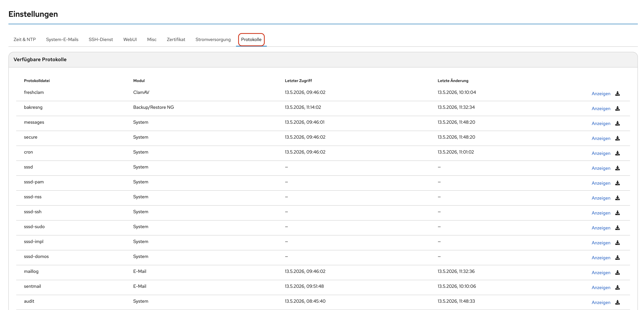
Task: Click the audit file name
Action: click(29, 301)
